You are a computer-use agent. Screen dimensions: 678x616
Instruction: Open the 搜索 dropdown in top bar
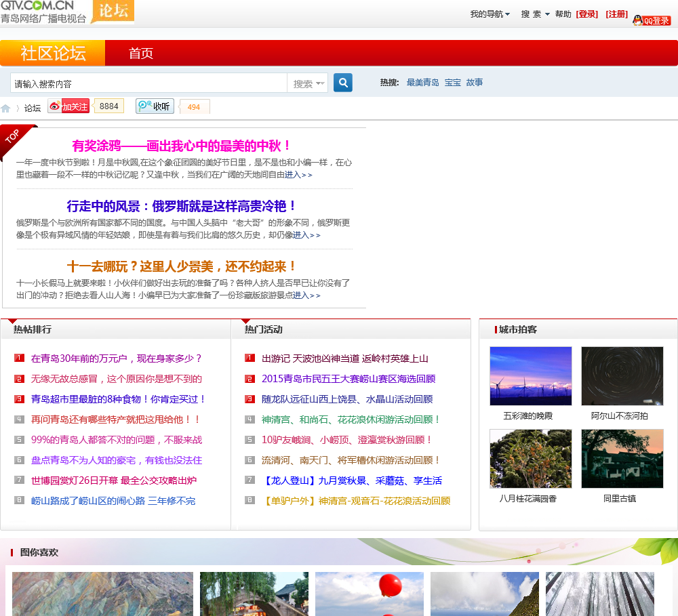click(x=535, y=14)
